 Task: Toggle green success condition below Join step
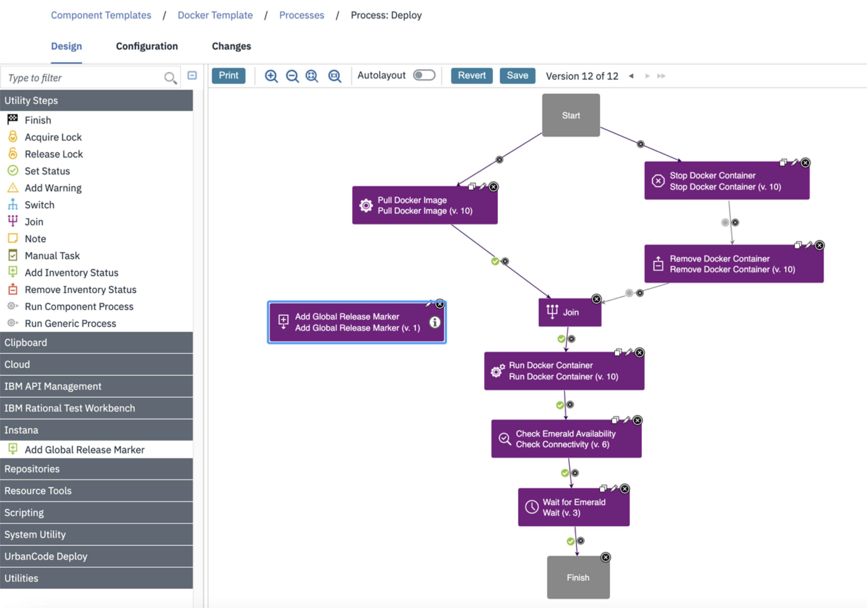(562, 339)
